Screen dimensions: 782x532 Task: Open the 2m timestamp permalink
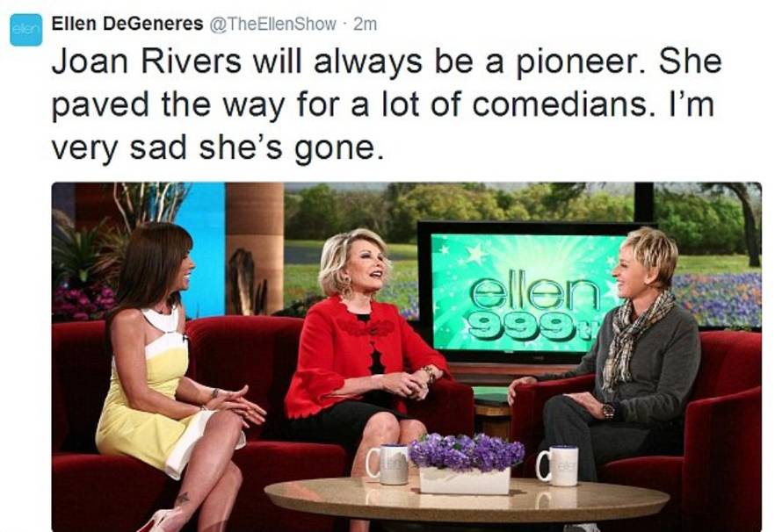pos(365,24)
